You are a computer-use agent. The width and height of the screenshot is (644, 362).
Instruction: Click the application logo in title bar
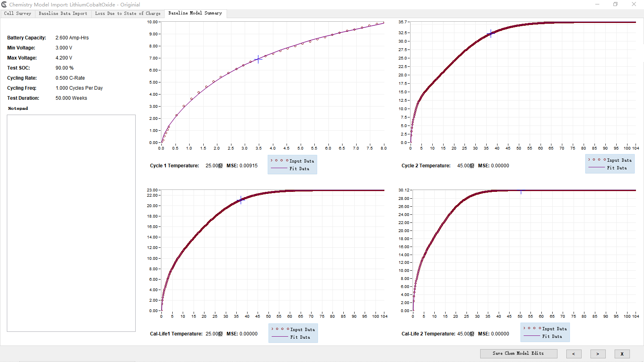point(4,4)
